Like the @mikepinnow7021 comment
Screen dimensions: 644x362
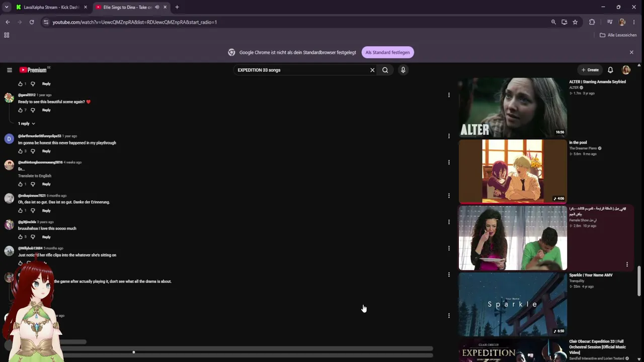pos(21,211)
